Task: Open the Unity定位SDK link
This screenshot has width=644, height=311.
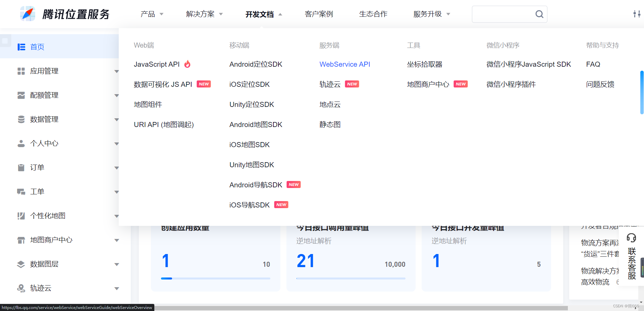Action: click(252, 105)
